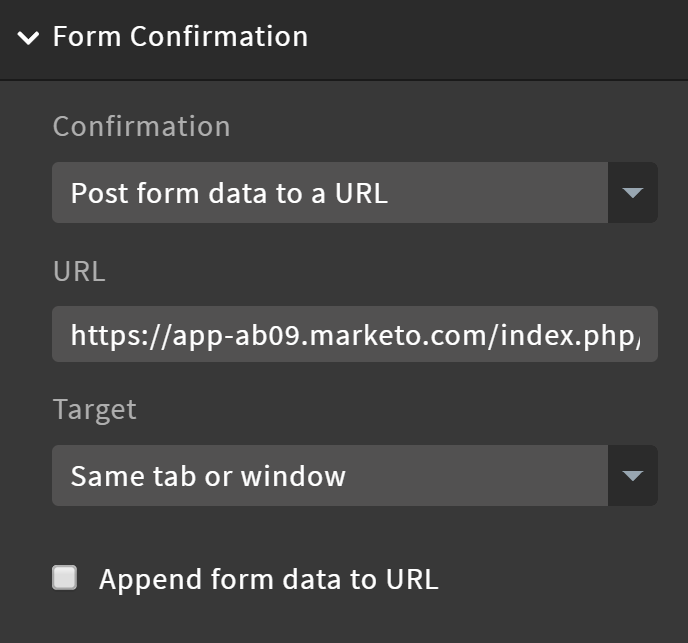Click inside the marketo URL input field
The width and height of the screenshot is (688, 643).
[x=355, y=334]
